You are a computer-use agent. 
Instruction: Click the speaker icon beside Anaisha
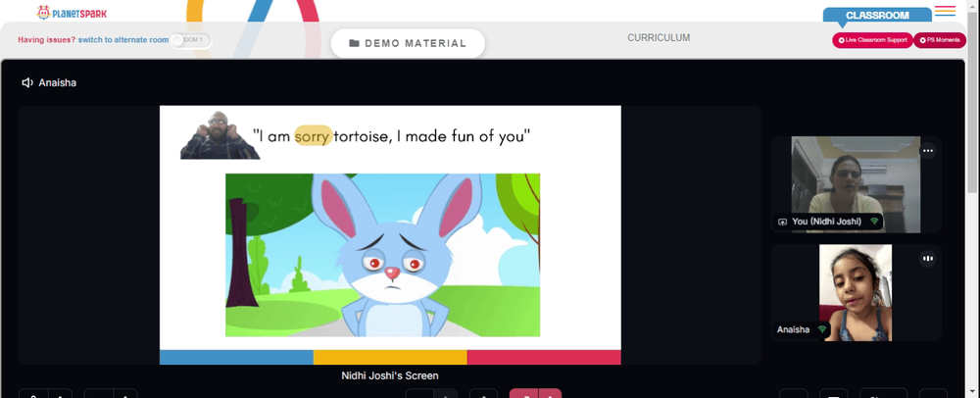pyautogui.click(x=27, y=82)
